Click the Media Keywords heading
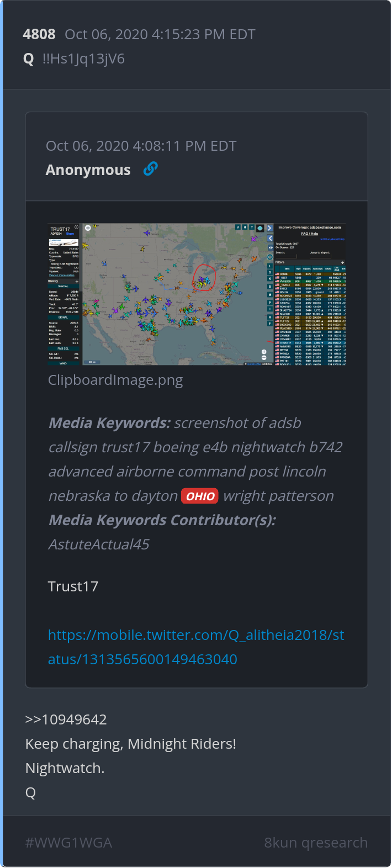The image size is (392, 868). pos(109,423)
